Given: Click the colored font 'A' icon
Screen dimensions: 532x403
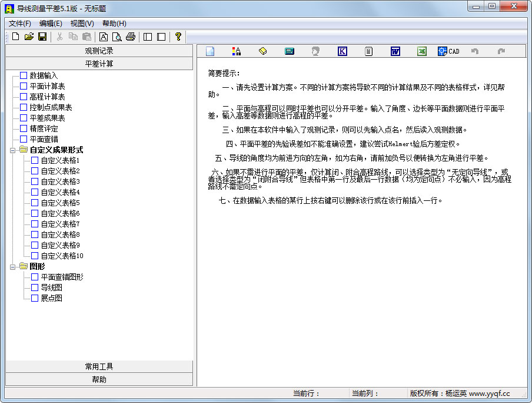Looking at the screenshot, I should coord(237,51).
